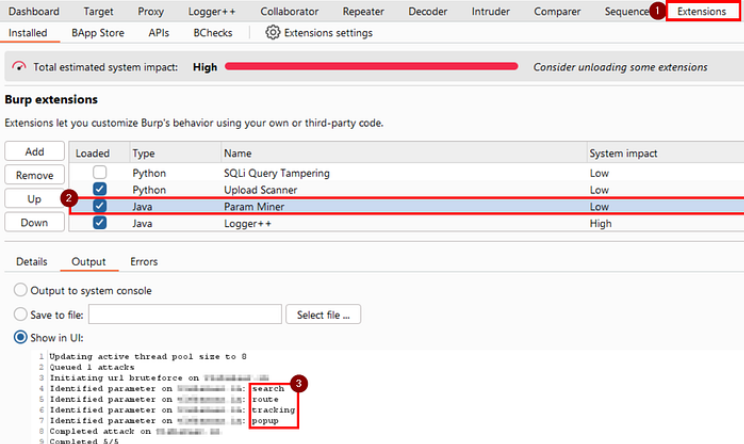This screenshot has height=444, width=744.
Task: Open the Decoder tab
Action: (x=428, y=11)
